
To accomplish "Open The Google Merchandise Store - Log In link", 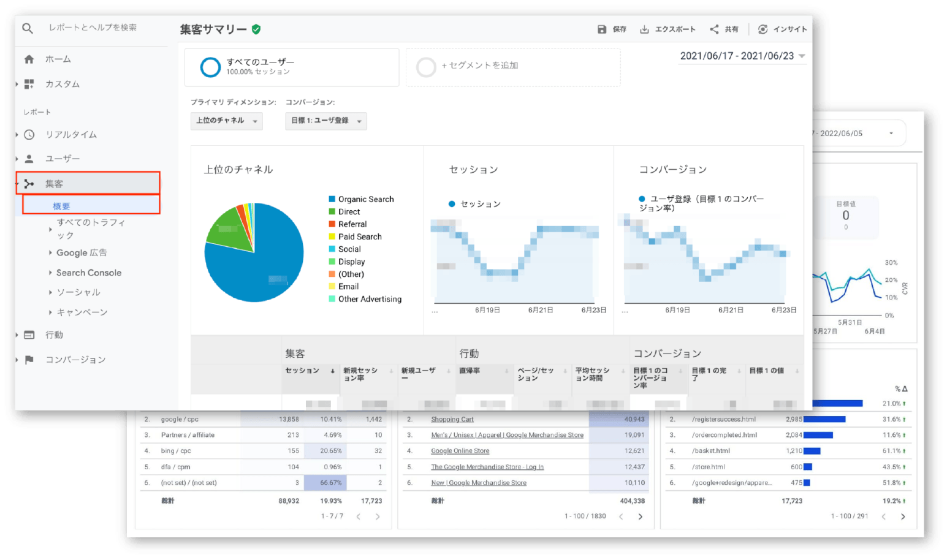I will pos(487,467).
